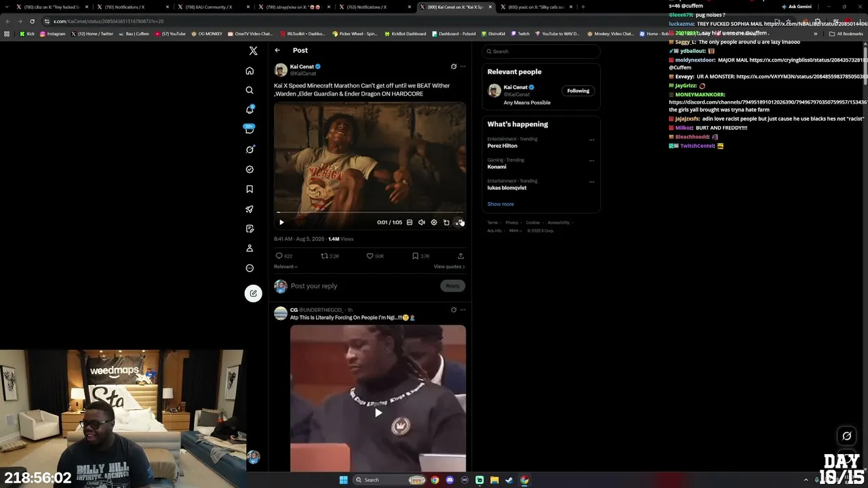868x488 pixels.
Task: Open more options for Konami trend
Action: pos(591,161)
